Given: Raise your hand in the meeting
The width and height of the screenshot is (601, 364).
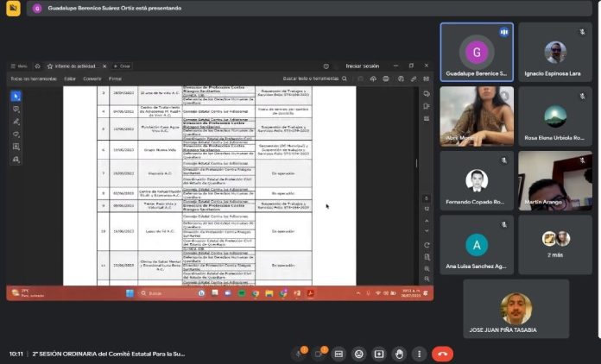Looking at the screenshot, I should [x=398, y=354].
